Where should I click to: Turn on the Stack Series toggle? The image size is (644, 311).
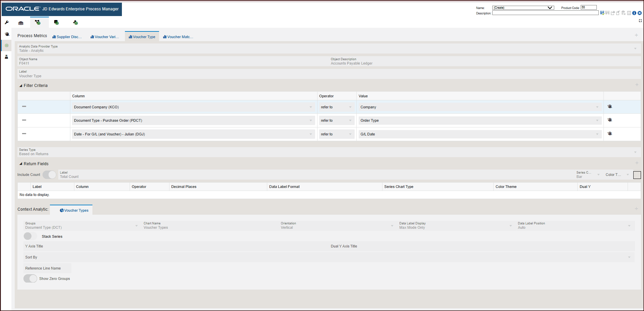click(30, 236)
